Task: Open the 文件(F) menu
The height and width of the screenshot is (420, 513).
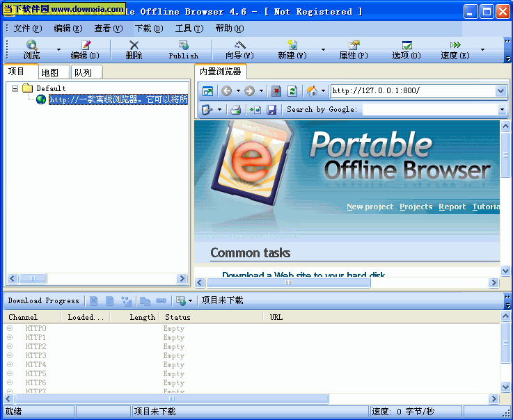Action: coord(27,29)
